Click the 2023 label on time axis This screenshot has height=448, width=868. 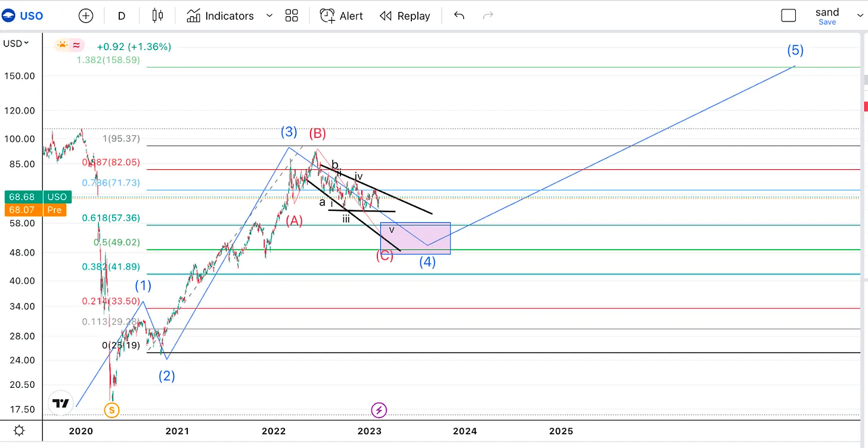(x=370, y=431)
